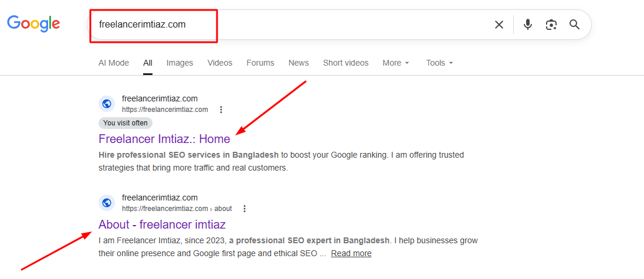Click snippet 'Hire professional SEO services in Bangladesh'

click(x=189, y=155)
